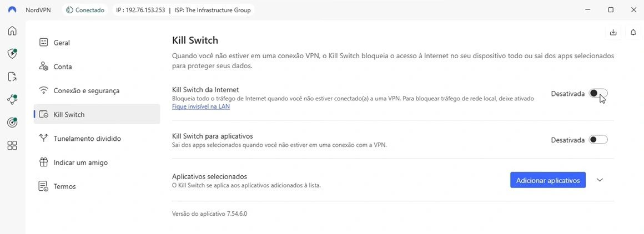Viewport: 644px width, 234px height.
Task: Click the Kill Switch page heading
Action: point(195,40)
